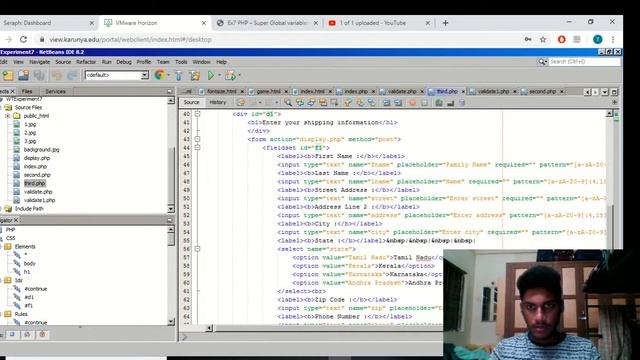640x360 pixels.
Task: Click the grayed Save All icon
Action: tap(39, 75)
